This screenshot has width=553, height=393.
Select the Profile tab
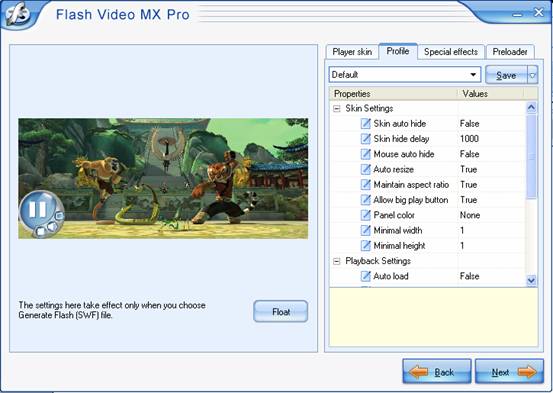coord(398,51)
